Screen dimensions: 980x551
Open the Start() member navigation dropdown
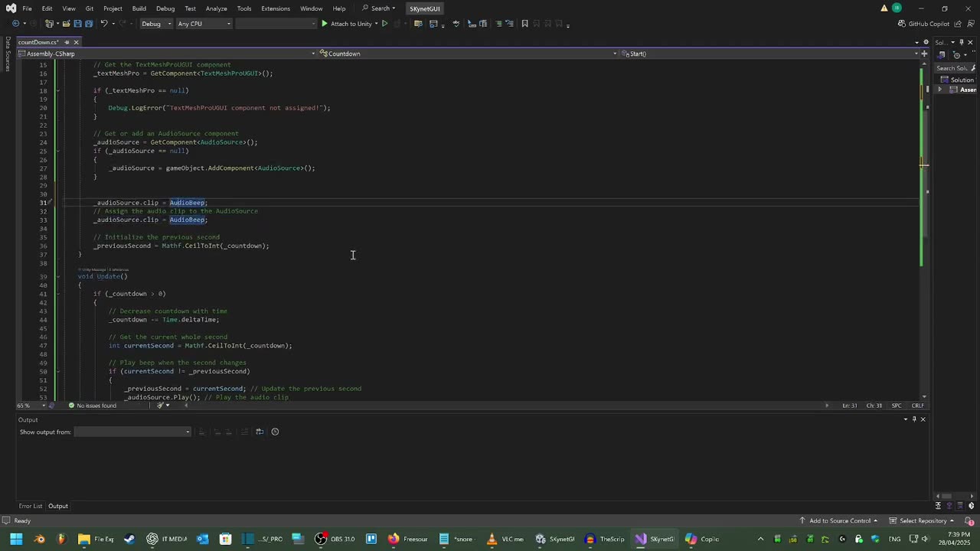click(x=769, y=54)
